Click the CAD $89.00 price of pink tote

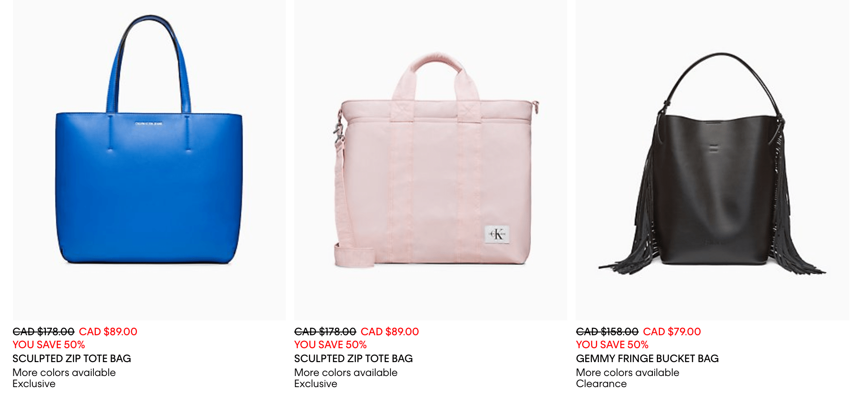pos(390,332)
